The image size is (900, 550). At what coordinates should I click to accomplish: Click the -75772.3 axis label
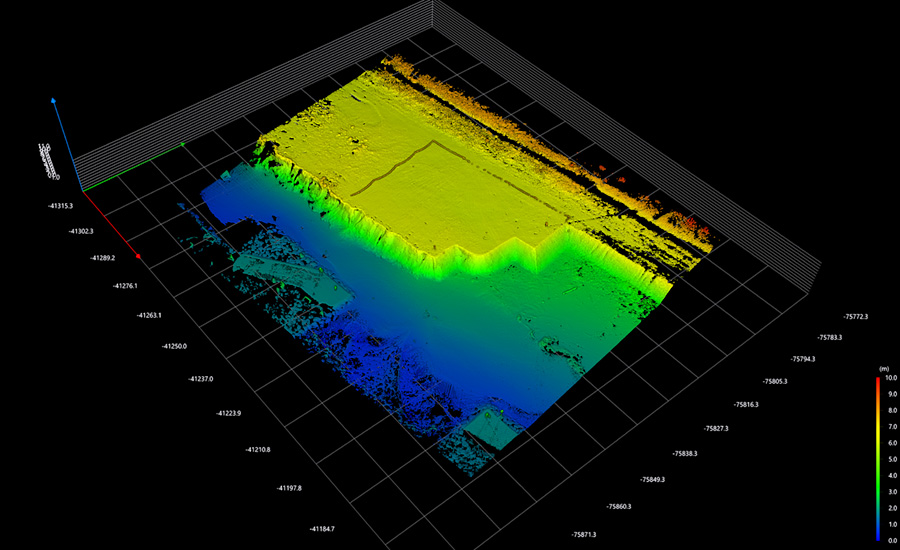coord(856,316)
